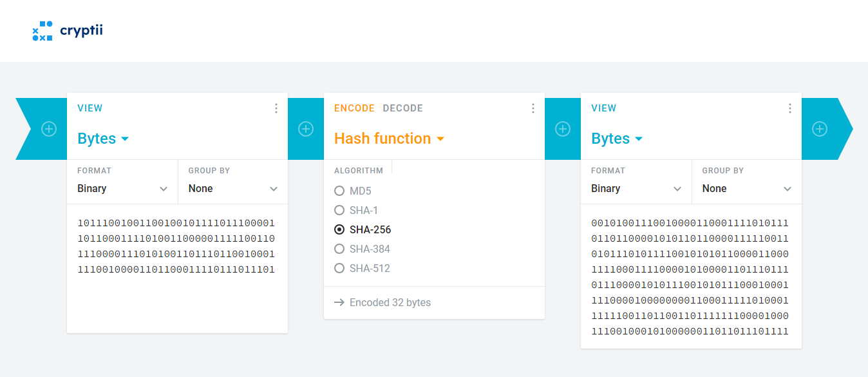Switch to the Decode tab
Viewport: 868px width, 377px height.
pos(402,108)
